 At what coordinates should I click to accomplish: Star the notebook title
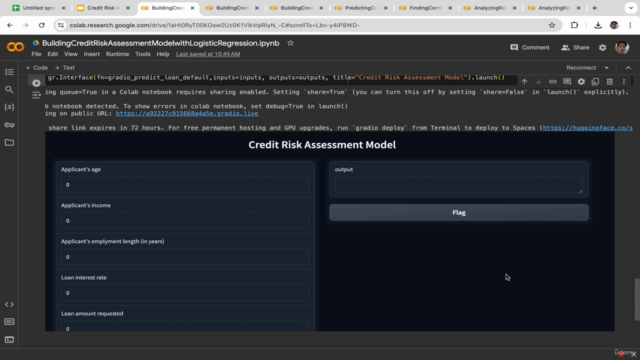tap(290, 43)
